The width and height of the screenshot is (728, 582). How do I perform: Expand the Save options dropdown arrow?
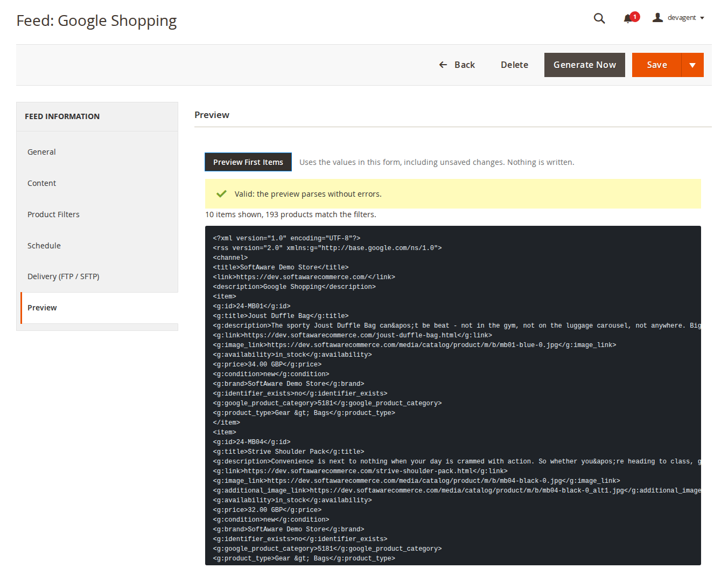[x=692, y=65]
